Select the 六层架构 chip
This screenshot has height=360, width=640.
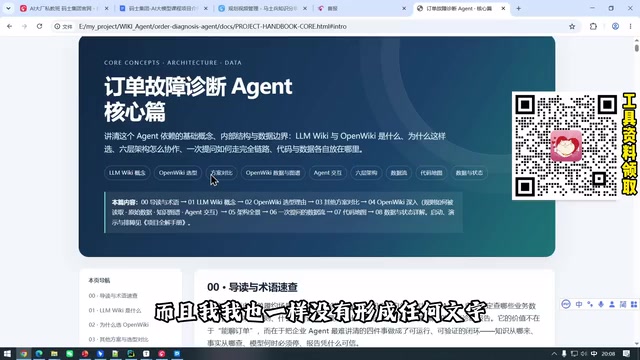click(x=366, y=173)
